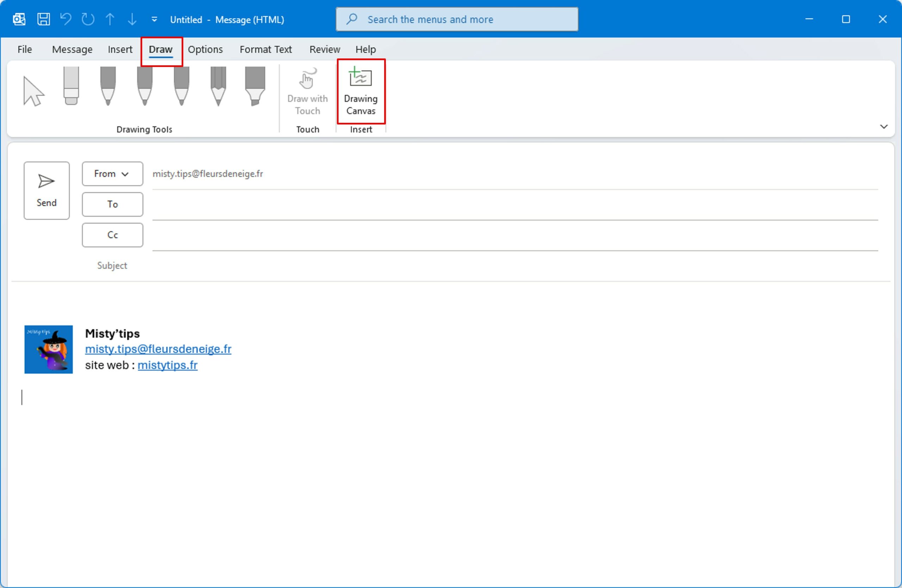
Task: Open Customize Quick Access Toolbar dropdown
Action: 154,19
